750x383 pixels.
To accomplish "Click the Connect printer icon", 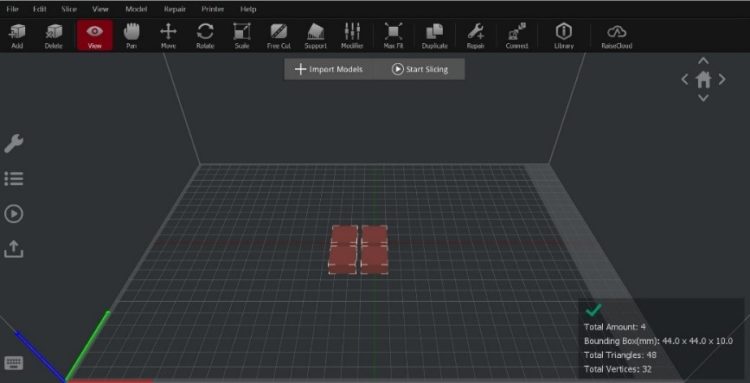I will (x=517, y=35).
